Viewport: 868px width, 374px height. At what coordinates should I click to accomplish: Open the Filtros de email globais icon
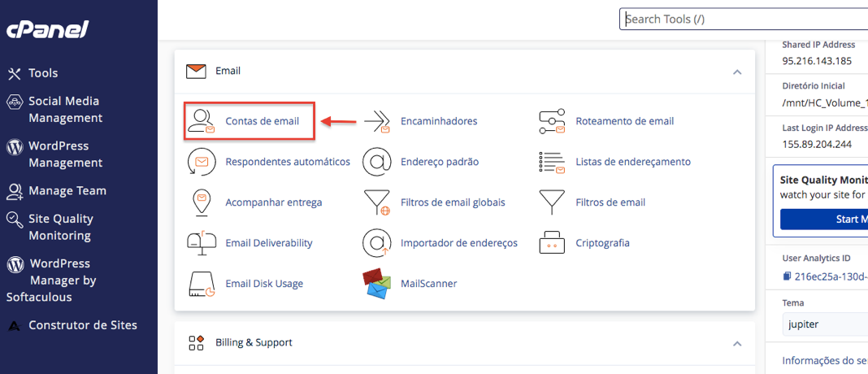pos(377,202)
